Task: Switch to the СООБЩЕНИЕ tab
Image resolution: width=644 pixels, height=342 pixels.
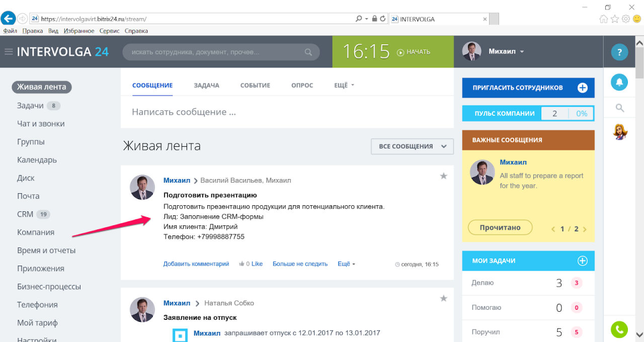Action: [x=152, y=85]
